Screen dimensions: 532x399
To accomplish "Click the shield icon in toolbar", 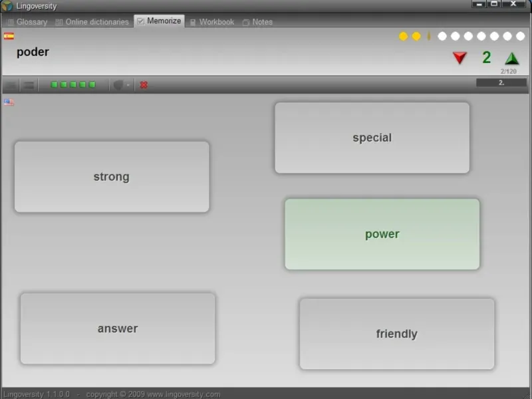I will pos(118,85).
